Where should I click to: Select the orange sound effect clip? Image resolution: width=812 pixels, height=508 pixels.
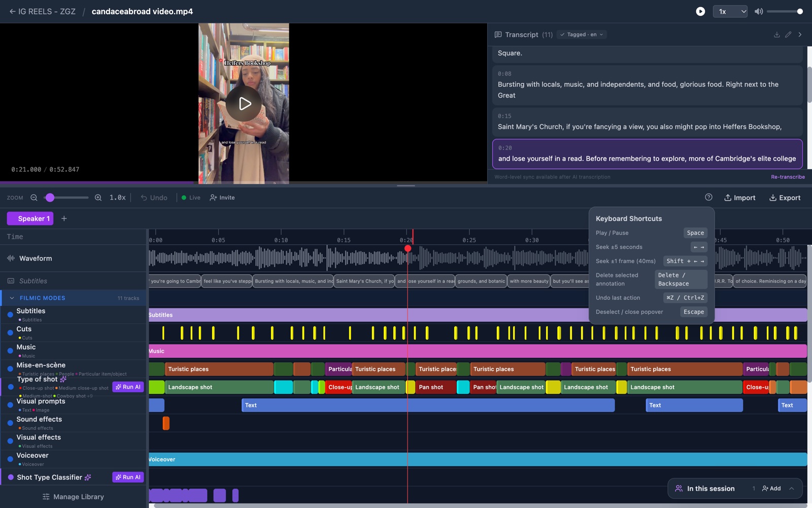tap(166, 423)
